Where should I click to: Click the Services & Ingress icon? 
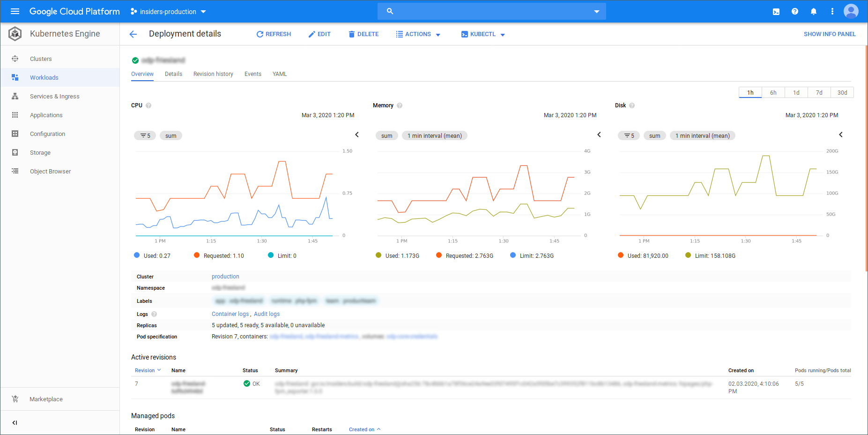15,96
